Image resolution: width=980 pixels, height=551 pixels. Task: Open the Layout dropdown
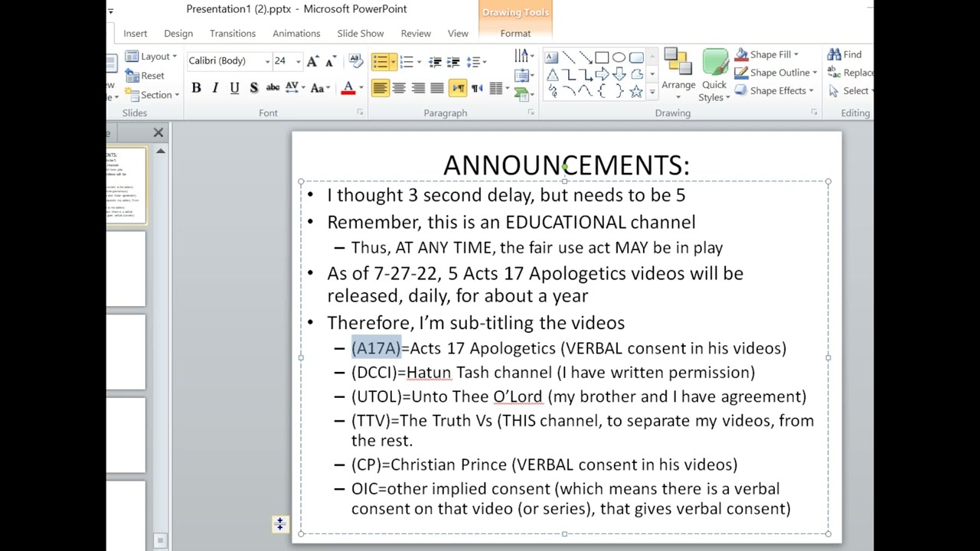tap(151, 57)
